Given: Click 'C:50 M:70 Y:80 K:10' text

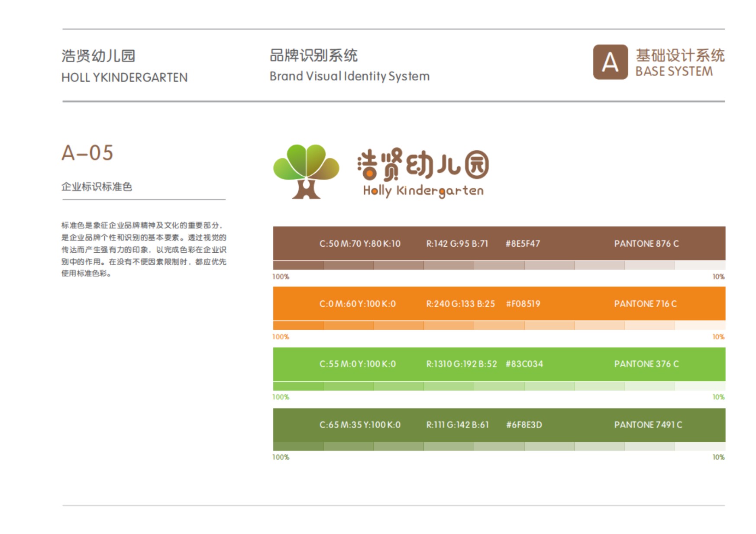Looking at the screenshot, I should pos(360,244).
